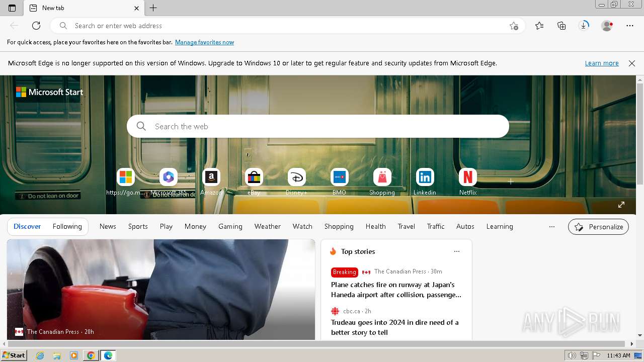Image resolution: width=644 pixels, height=362 pixels.
Task: Add a new quick link site
Action: (x=511, y=182)
